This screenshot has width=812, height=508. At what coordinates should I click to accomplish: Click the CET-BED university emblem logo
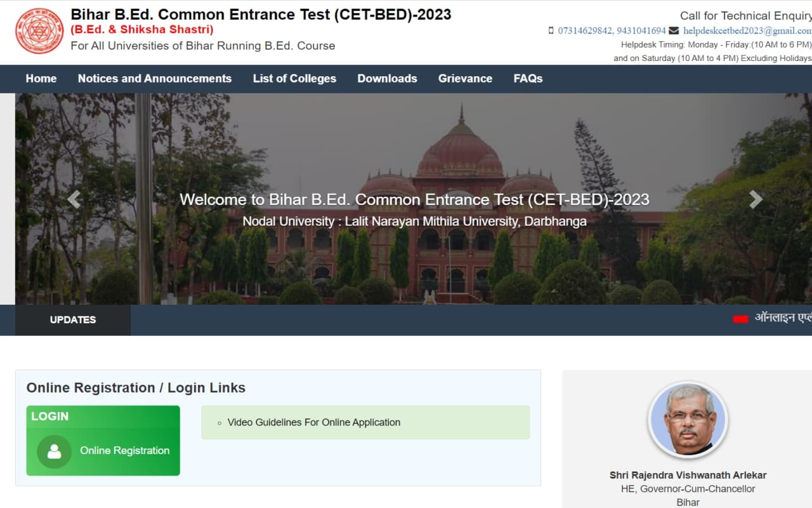coord(39,30)
